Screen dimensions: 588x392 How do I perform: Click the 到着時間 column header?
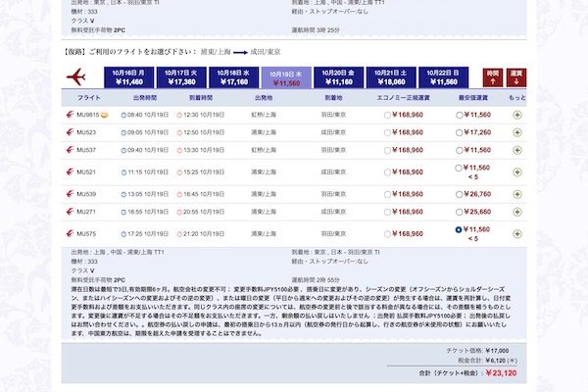[x=201, y=98]
